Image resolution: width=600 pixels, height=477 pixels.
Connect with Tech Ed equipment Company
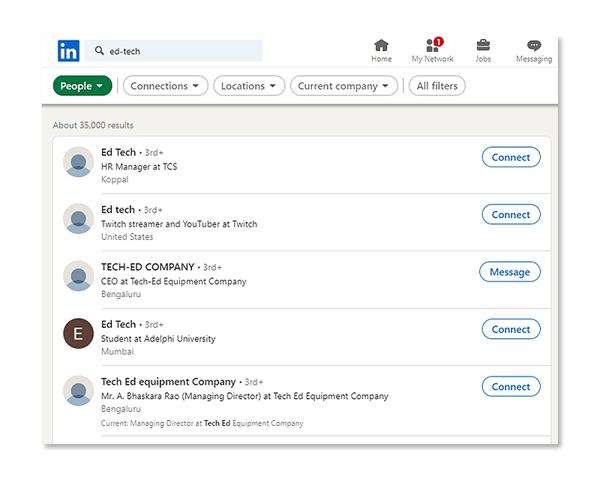click(x=511, y=387)
